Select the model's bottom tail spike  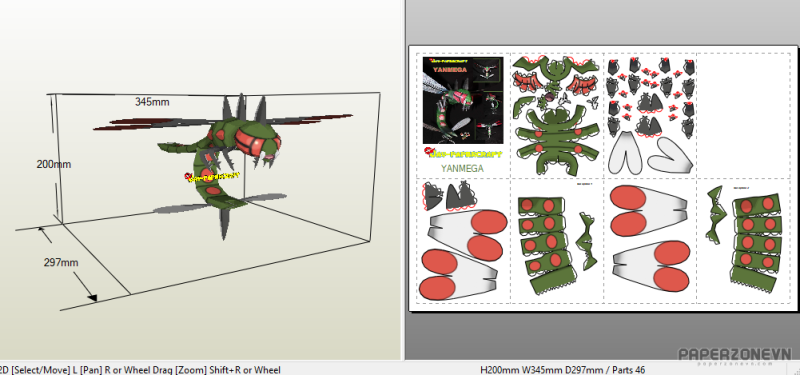pyautogui.click(x=224, y=220)
